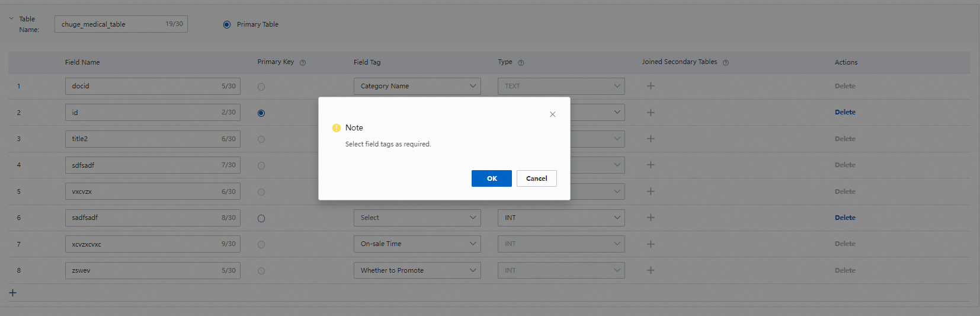Set title2 as primary key

click(x=261, y=139)
